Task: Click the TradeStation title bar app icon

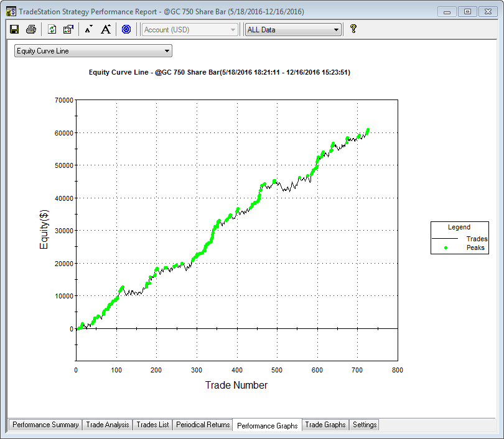Action: click(x=11, y=11)
